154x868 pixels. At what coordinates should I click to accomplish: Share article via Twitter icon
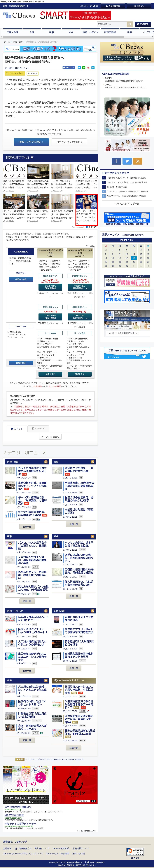(79, 68)
